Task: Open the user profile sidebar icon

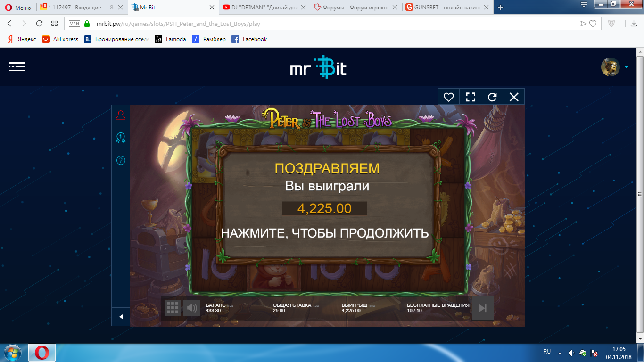Action: pyautogui.click(x=121, y=115)
